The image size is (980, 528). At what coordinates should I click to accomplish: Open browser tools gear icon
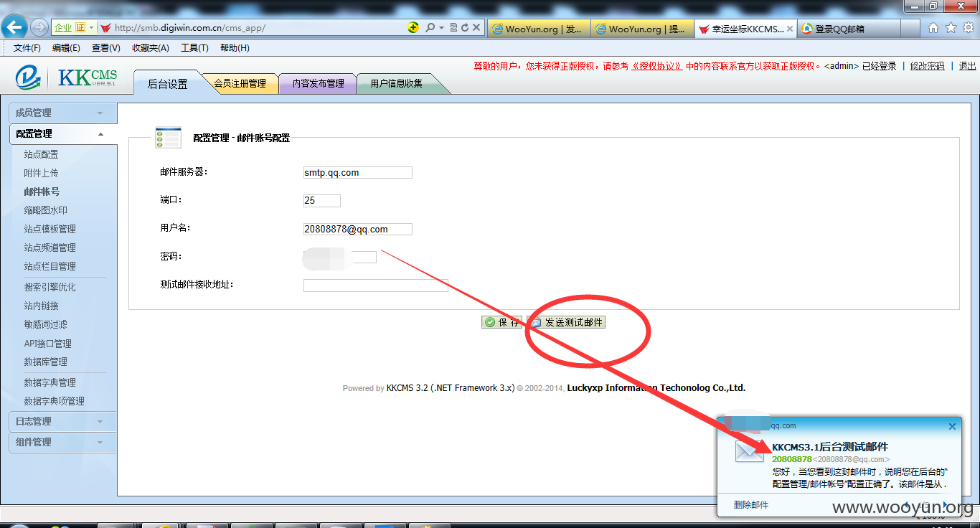point(968,28)
